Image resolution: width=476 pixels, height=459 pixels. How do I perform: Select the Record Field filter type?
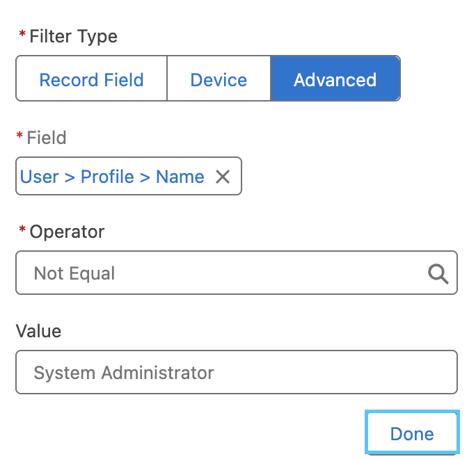[x=91, y=80]
